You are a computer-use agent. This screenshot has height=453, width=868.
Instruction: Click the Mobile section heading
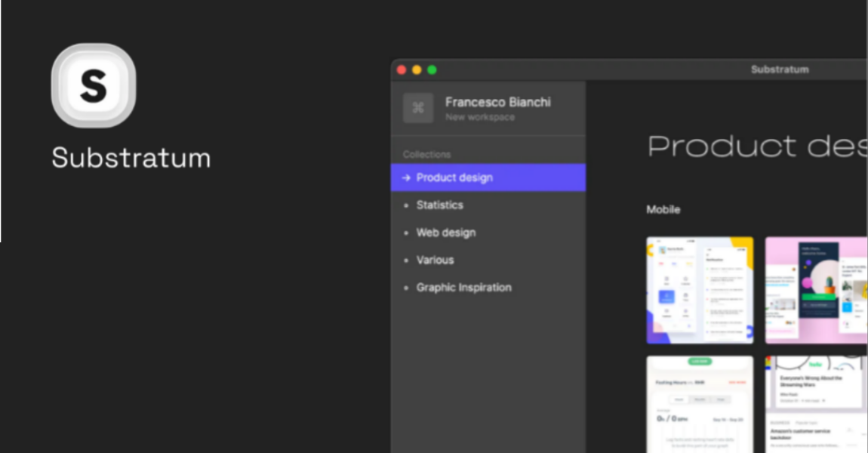click(663, 209)
